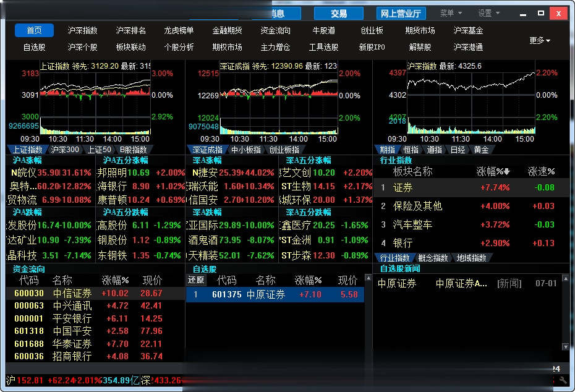Open the 设置 dropdown

[x=489, y=13]
